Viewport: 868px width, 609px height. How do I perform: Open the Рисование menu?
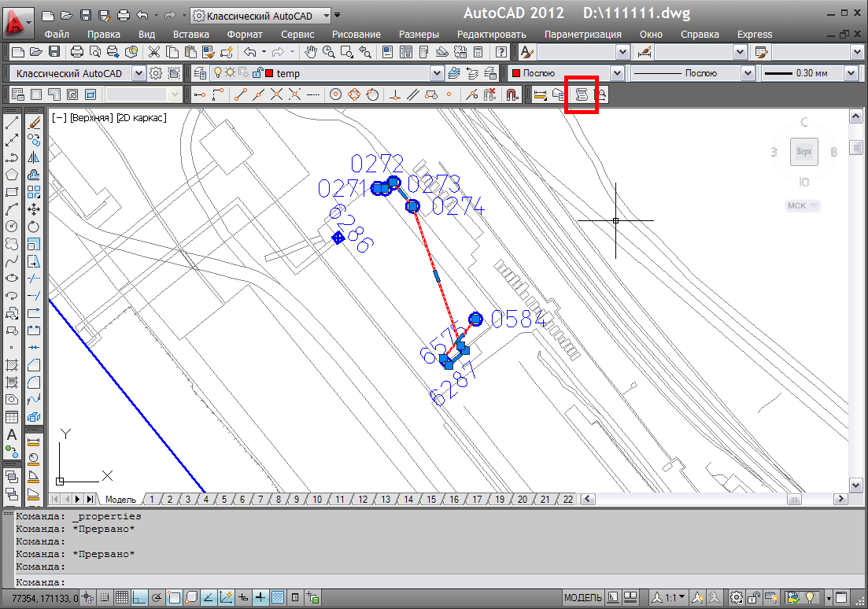point(356,35)
